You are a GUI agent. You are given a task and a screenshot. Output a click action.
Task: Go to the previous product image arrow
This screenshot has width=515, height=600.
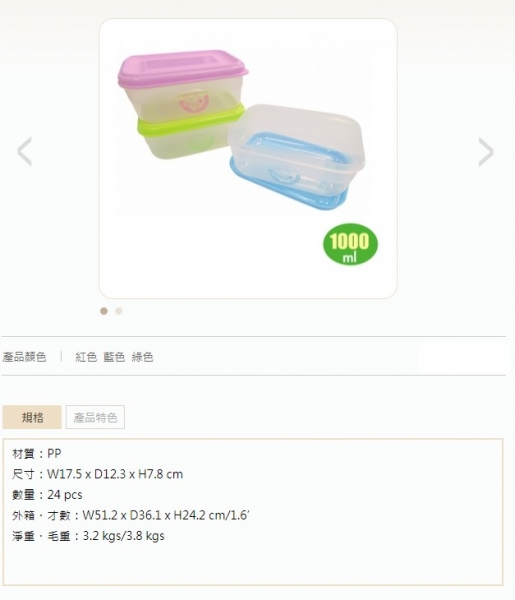coord(24,151)
